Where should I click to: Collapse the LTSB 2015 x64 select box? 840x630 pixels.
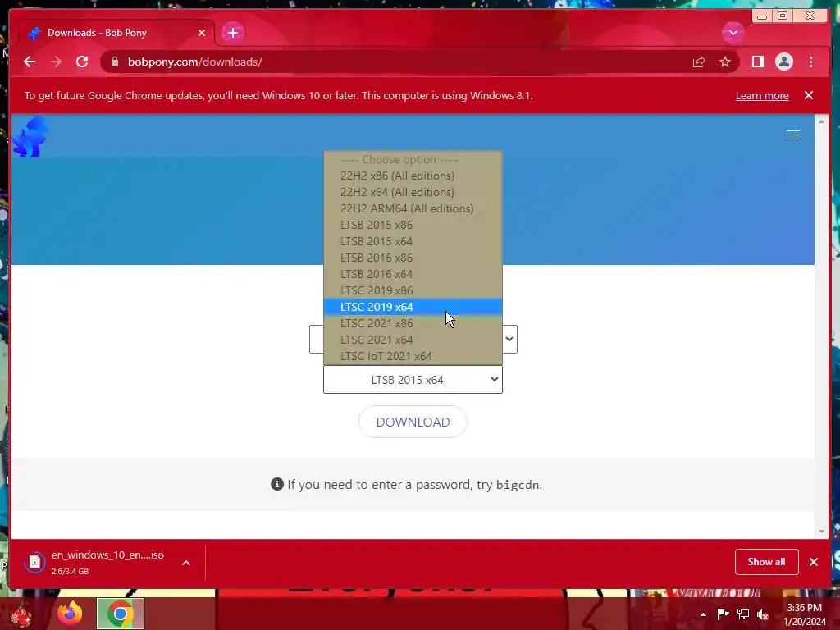(x=413, y=379)
